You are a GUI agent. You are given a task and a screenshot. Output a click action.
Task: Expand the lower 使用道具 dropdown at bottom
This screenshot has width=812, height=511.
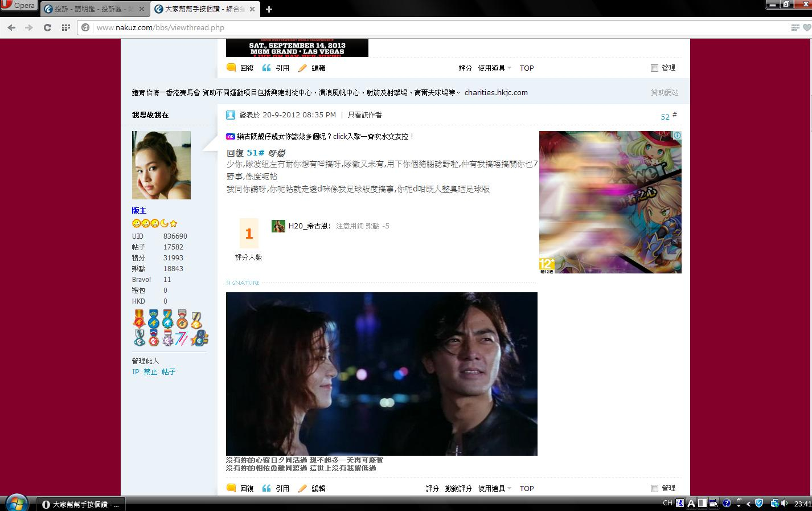(494, 489)
